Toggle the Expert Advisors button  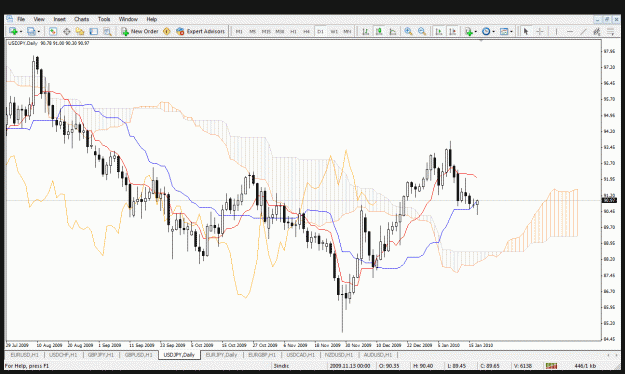click(200, 31)
